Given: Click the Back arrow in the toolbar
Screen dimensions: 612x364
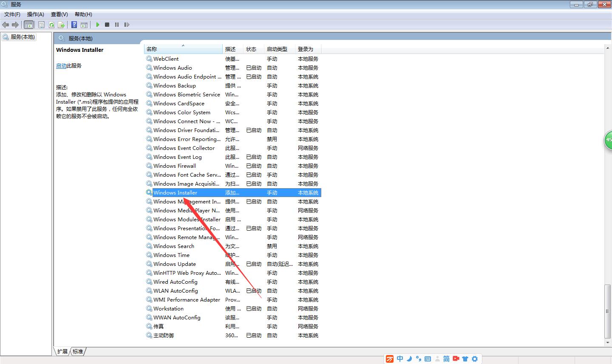Looking at the screenshot, I should 6,25.
